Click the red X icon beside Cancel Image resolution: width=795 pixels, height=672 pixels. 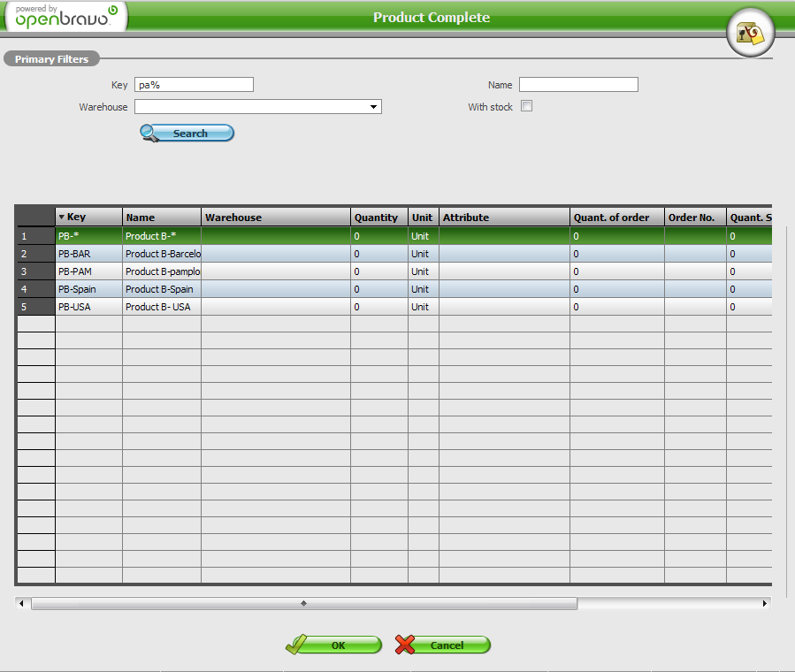tap(405, 645)
